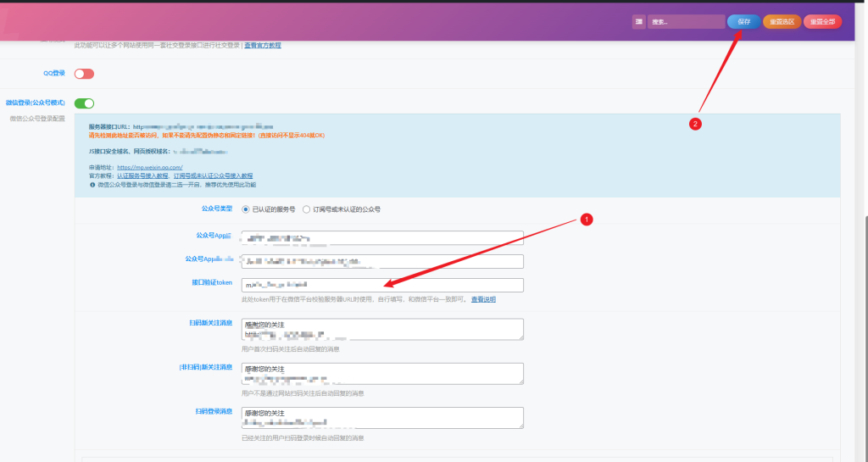Image resolution: width=868 pixels, height=462 pixels.
Task: Click the 扫码登录消息 text area
Action: (x=381, y=417)
